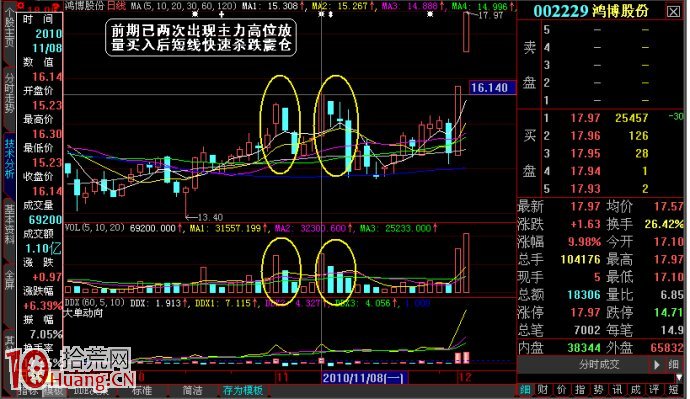Click the 买2 price 17.96

click(585, 136)
